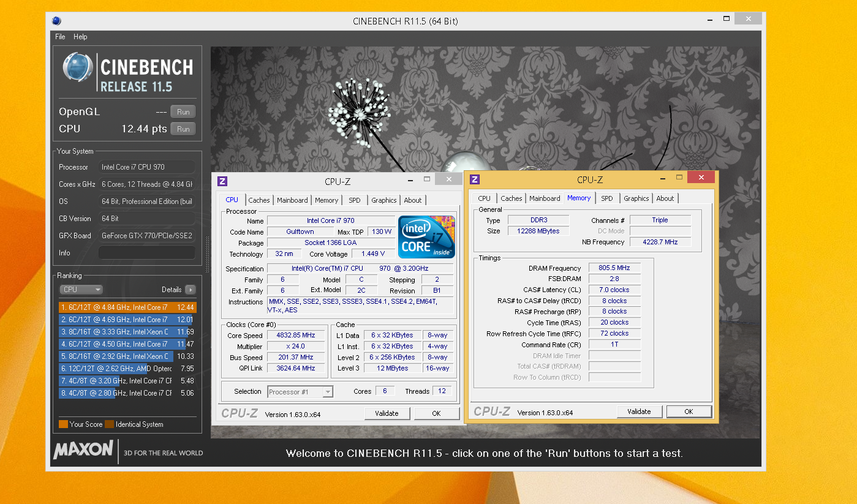Viewport: 857px width, 504px height.
Task: Click the empty Info input field
Action: pos(146,253)
